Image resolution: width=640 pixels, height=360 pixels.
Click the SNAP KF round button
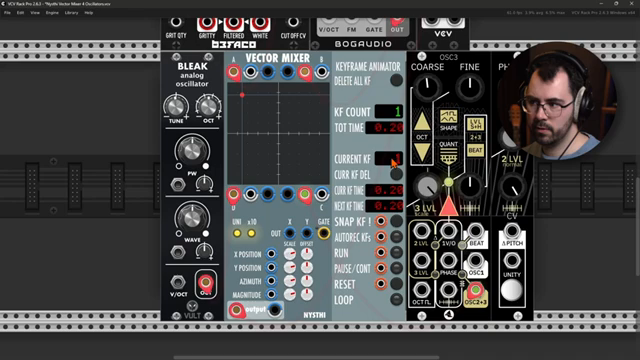click(x=396, y=221)
